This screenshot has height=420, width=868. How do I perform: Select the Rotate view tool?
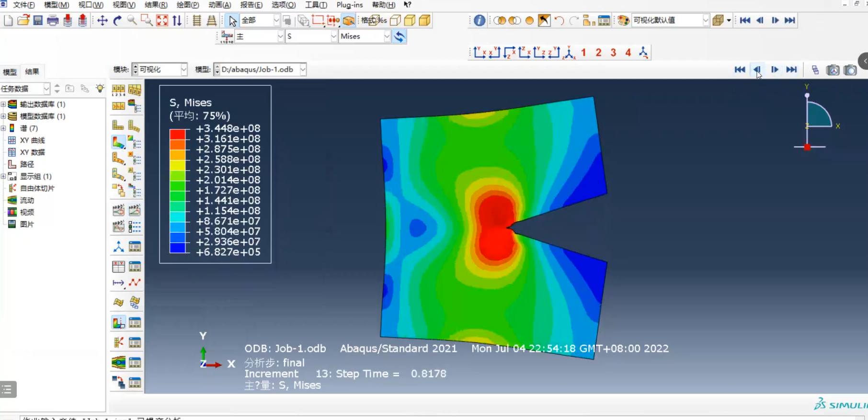click(117, 21)
